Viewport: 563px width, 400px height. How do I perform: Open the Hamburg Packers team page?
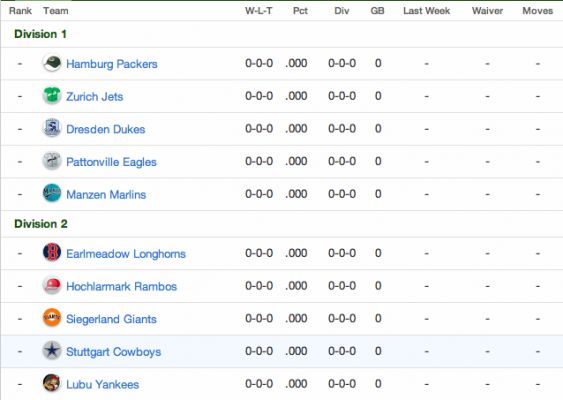112,64
